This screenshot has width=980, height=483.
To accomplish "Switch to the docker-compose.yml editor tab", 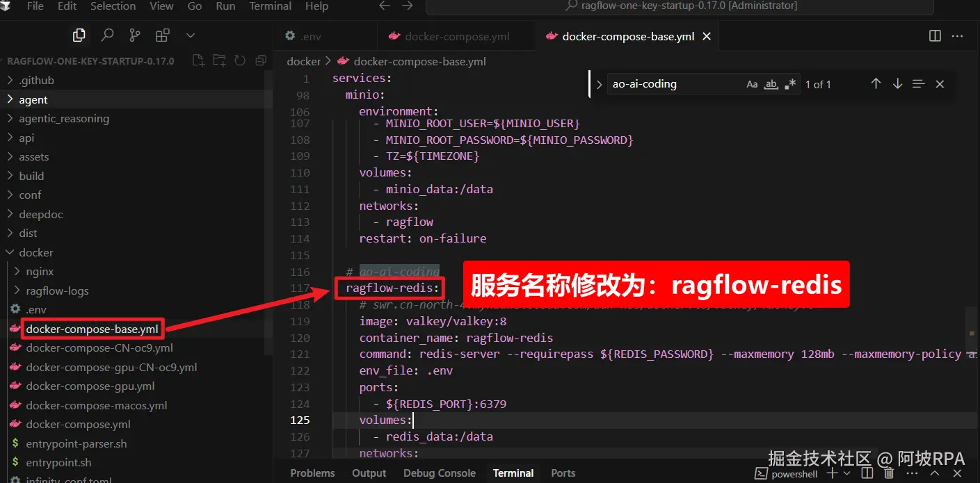I will (456, 36).
